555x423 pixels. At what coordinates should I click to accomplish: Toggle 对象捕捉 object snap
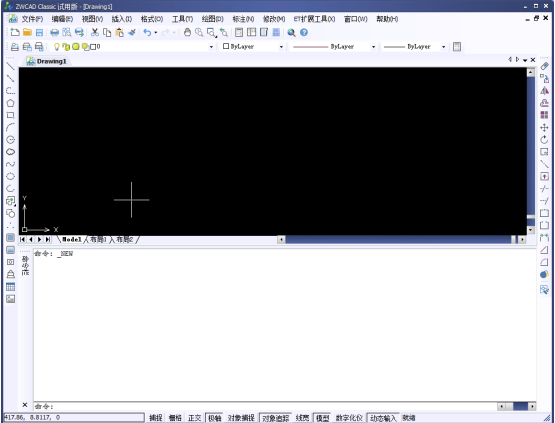[241, 418]
